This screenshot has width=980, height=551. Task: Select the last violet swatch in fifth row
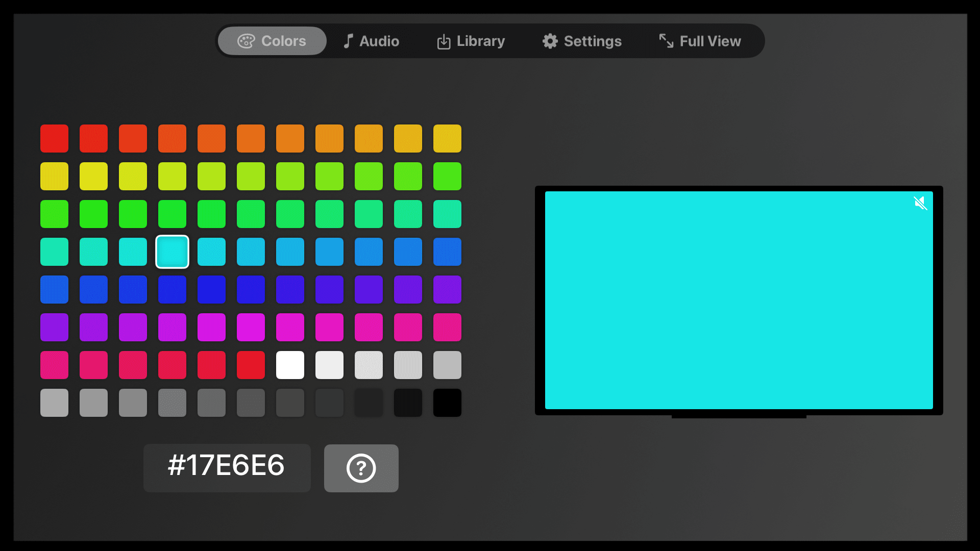447,289
